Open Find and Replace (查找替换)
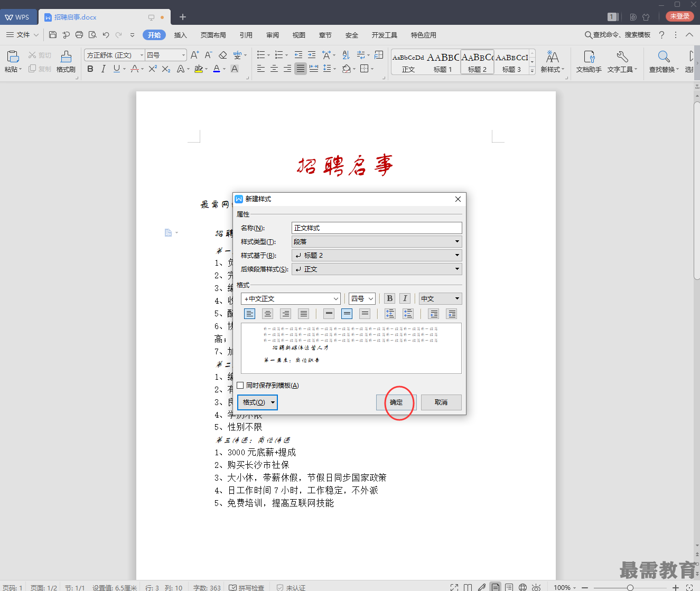This screenshot has height=591, width=700. (x=664, y=62)
